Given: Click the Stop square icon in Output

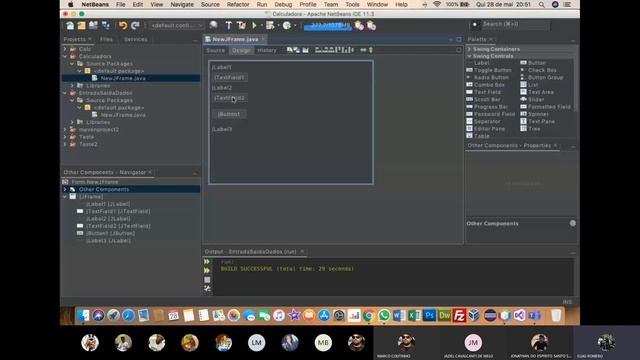Looking at the screenshot, I should click(207, 280).
